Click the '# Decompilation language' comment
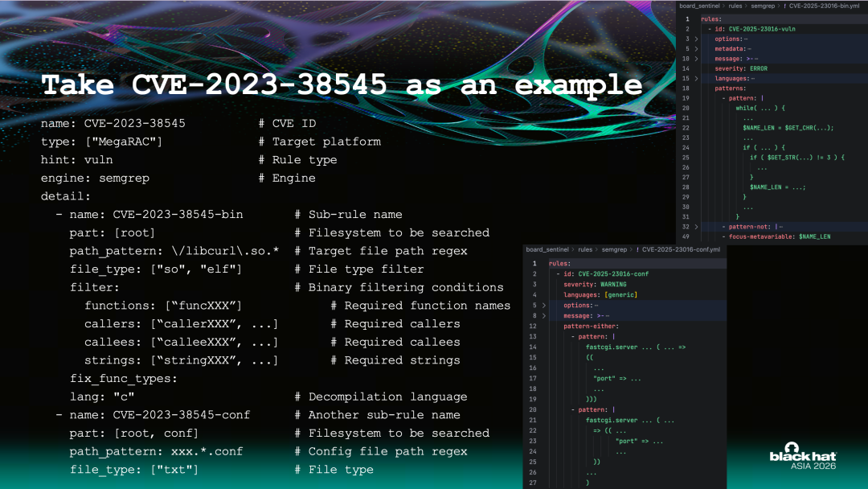The height and width of the screenshot is (489, 868). 381,397
